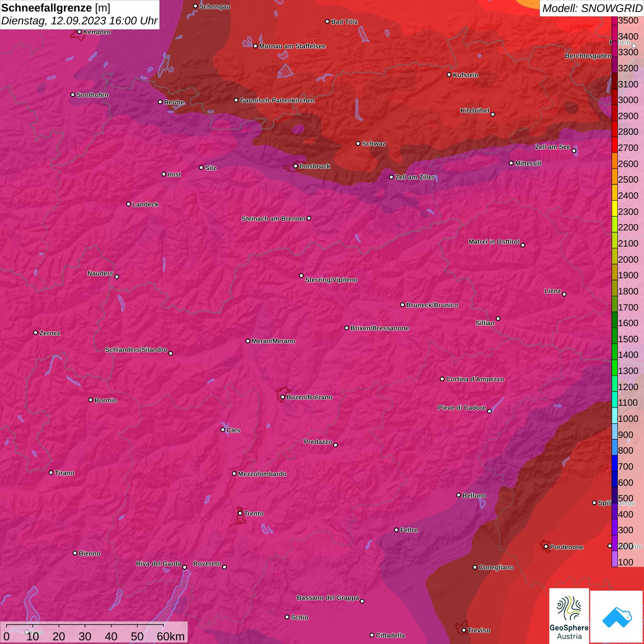Click the Treviso marker dot
The width and height of the screenshot is (644, 644).
coord(464,630)
